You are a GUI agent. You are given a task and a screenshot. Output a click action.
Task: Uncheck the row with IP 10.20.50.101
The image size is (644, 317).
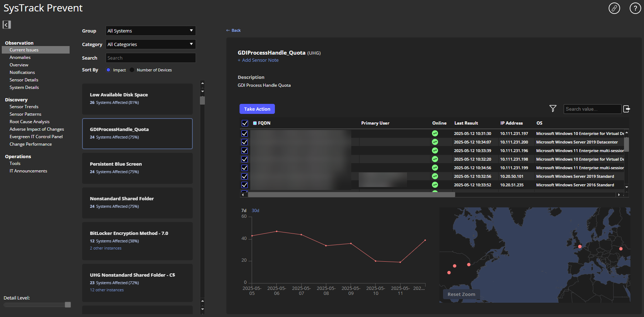coord(245,176)
